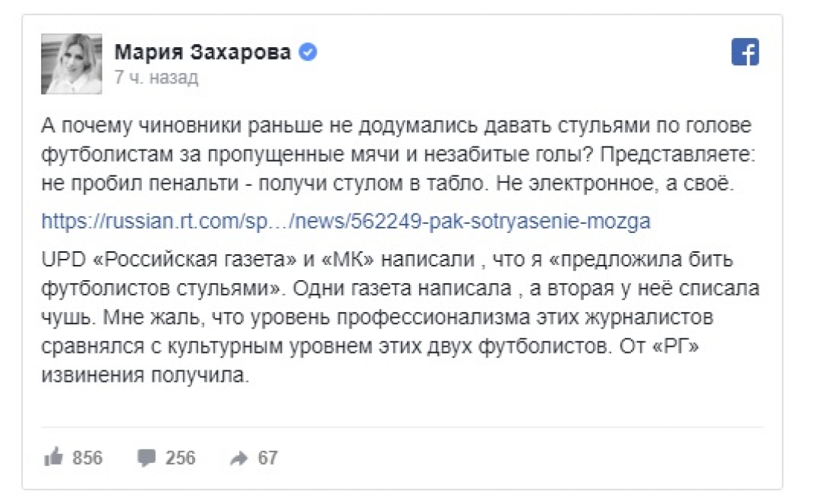
Task: Click the '7 ч. назад' timestamp
Action: 156,77
